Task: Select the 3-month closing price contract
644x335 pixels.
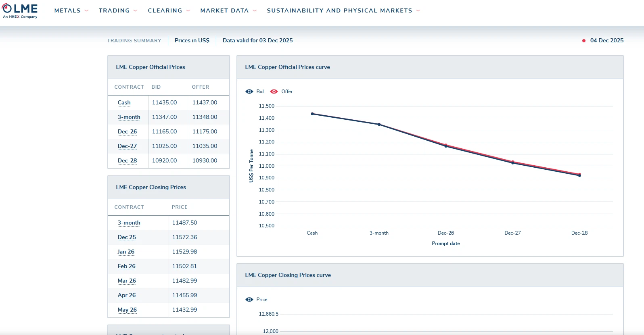Action: [129, 223]
